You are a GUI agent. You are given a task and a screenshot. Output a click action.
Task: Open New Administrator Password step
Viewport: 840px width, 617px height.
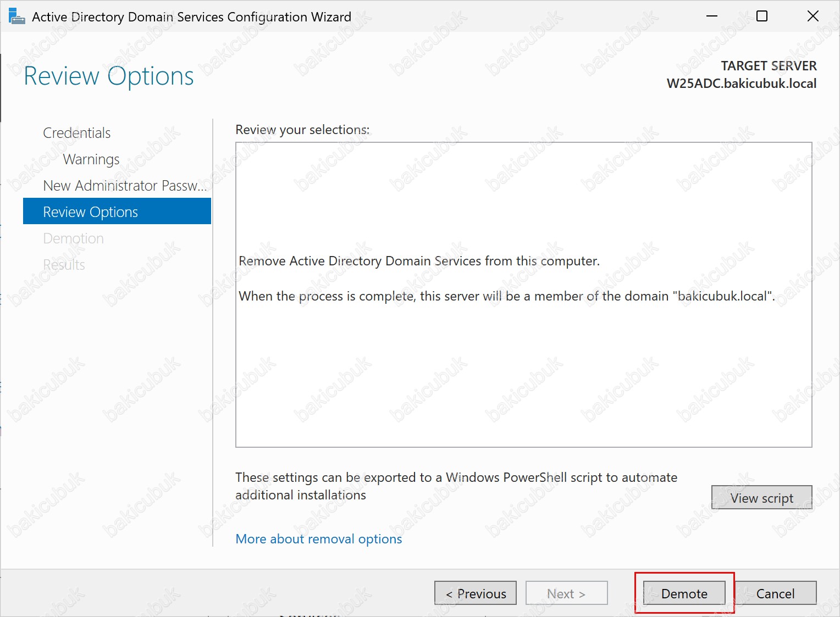[x=125, y=186]
